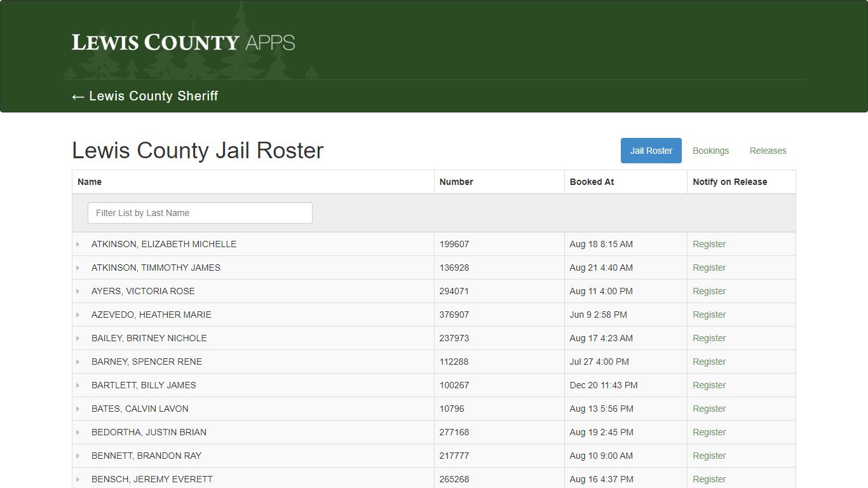
Task: Register for release notice on AYERS, VICTORIA
Action: click(709, 291)
